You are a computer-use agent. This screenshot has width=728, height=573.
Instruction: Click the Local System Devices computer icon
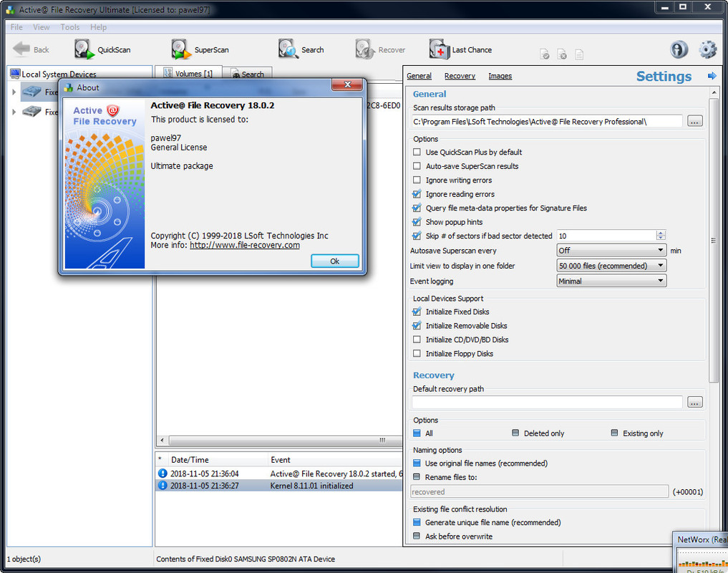[x=15, y=74]
